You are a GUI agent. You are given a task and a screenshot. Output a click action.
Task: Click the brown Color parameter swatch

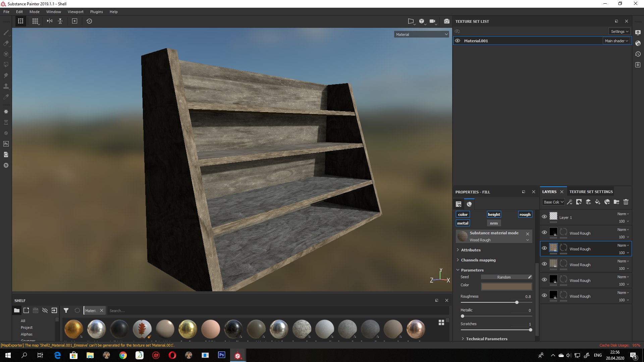click(x=506, y=286)
